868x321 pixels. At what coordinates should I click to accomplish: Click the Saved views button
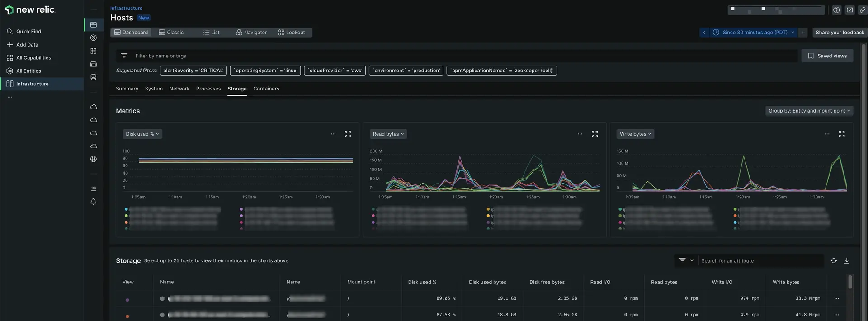coord(827,56)
